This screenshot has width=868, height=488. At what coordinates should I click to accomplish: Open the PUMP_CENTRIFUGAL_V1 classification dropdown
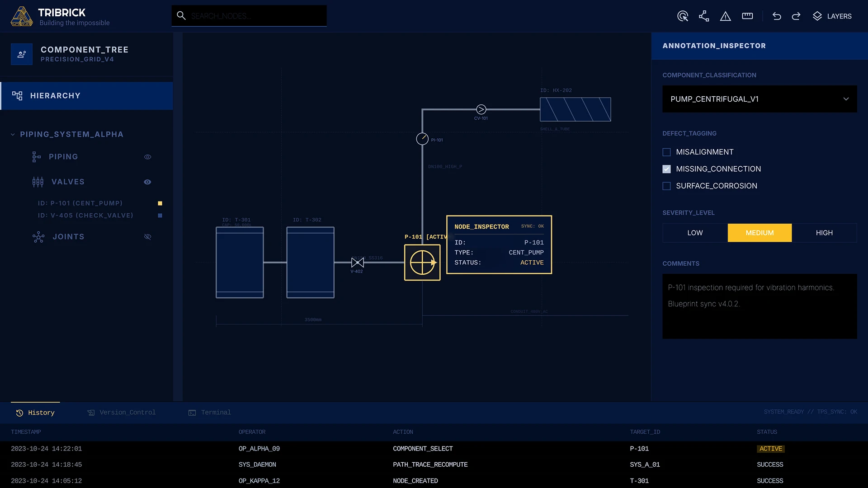tap(759, 99)
